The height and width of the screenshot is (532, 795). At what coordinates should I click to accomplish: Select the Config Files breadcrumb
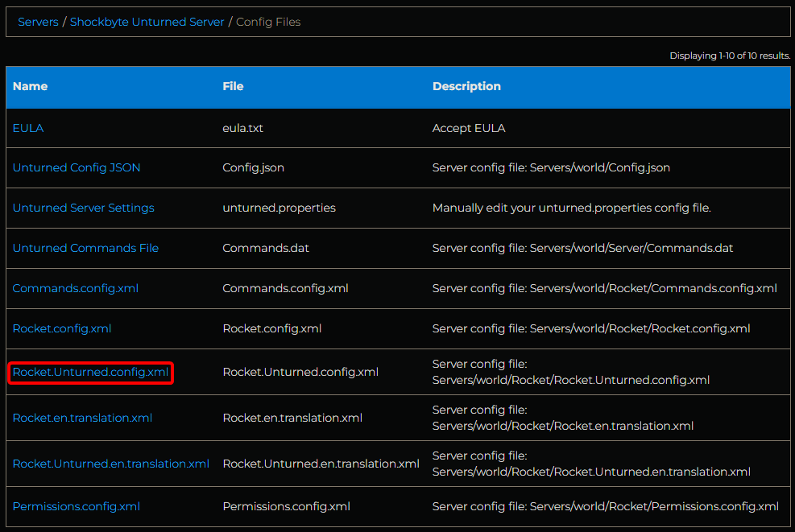click(x=267, y=22)
